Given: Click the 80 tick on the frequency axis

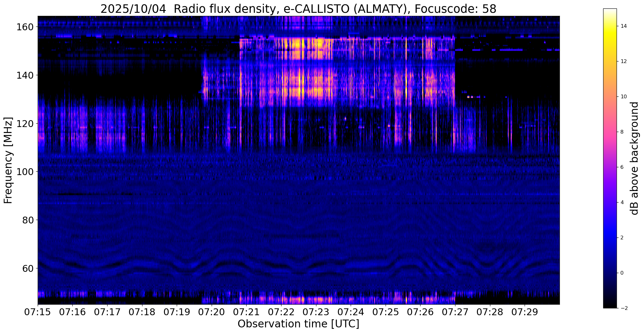Looking at the screenshot, I should coord(28,220).
